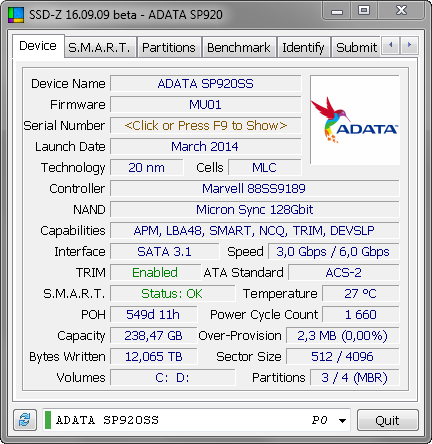The width and height of the screenshot is (432, 444).
Task: Click the Marvell 88SS9189 controller value
Action: [x=254, y=189]
